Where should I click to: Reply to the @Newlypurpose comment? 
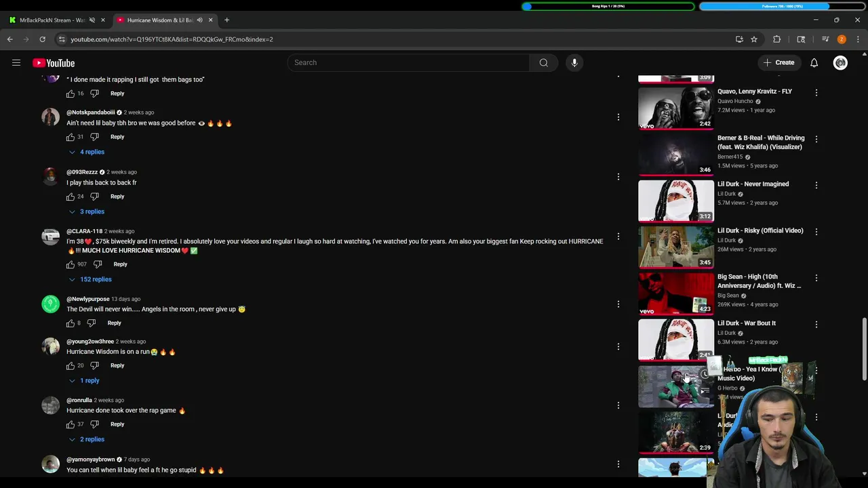pos(114,323)
